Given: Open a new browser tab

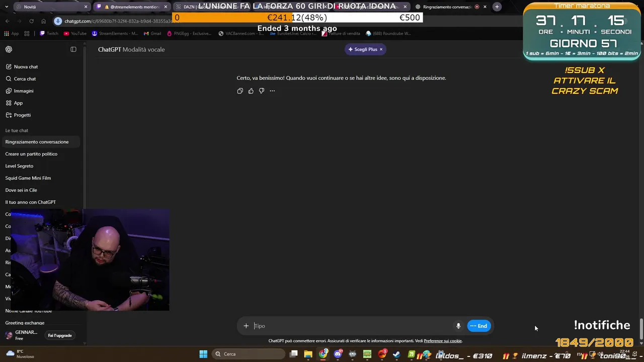Looking at the screenshot, I should (x=497, y=7).
